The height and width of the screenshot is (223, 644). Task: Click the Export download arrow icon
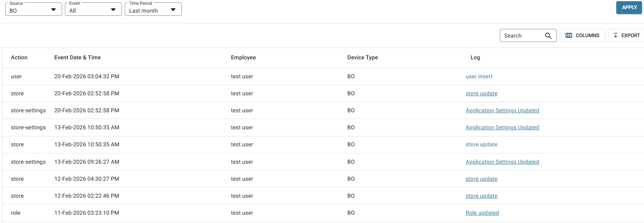pos(616,36)
